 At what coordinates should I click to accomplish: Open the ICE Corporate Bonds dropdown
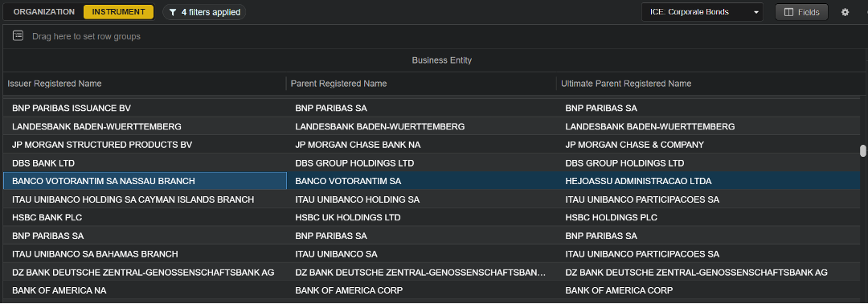702,12
